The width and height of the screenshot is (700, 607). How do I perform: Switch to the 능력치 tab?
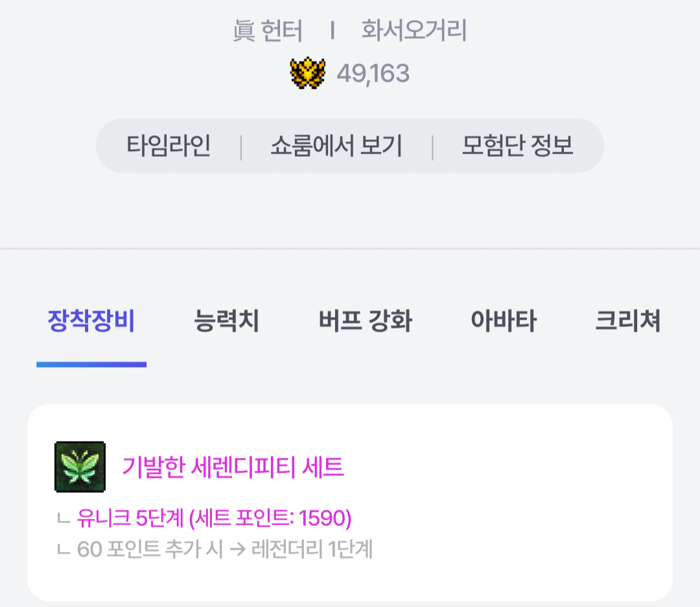[226, 321]
